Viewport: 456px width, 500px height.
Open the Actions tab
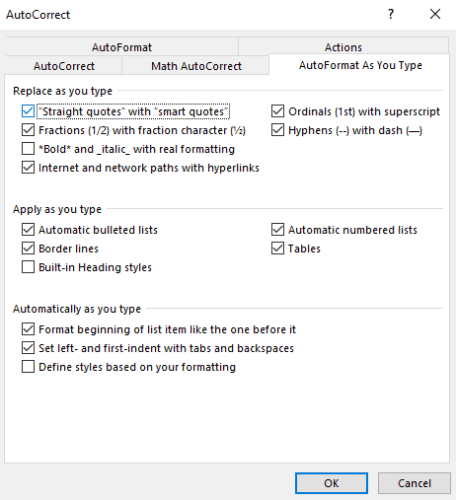click(343, 47)
